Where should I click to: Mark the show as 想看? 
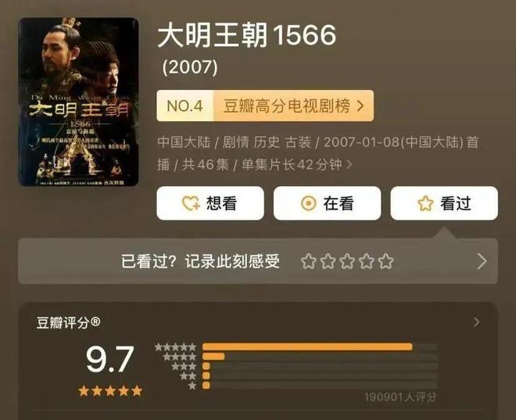(210, 203)
